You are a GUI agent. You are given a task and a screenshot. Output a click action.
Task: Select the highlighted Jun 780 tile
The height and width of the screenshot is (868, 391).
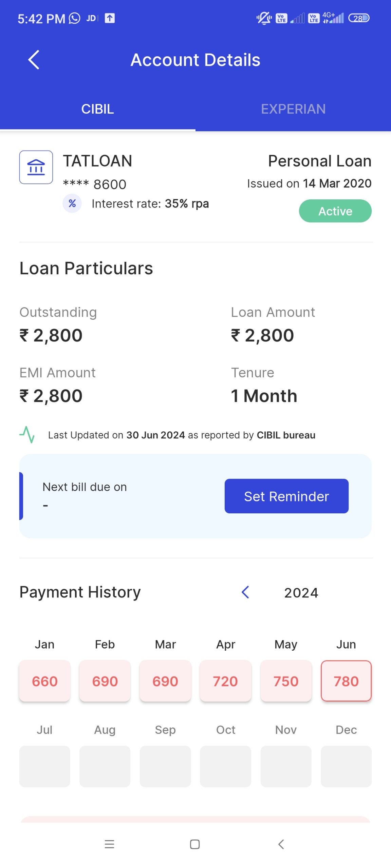346,681
